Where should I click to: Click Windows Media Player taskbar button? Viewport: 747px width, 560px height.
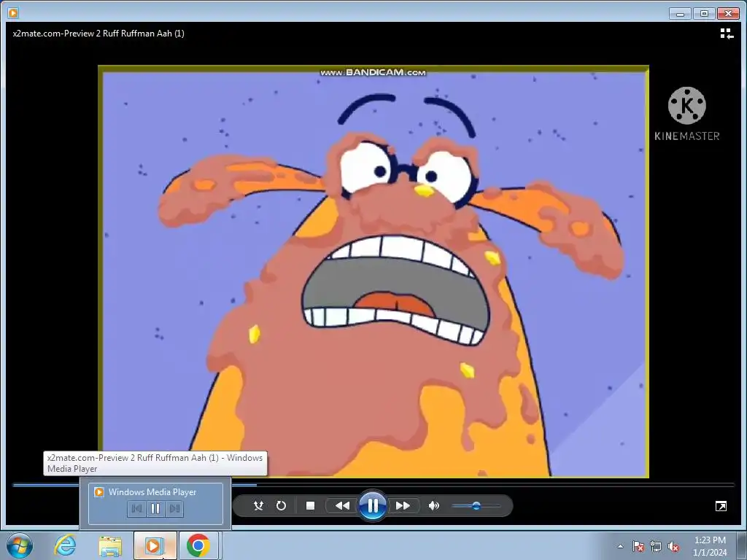click(x=155, y=545)
